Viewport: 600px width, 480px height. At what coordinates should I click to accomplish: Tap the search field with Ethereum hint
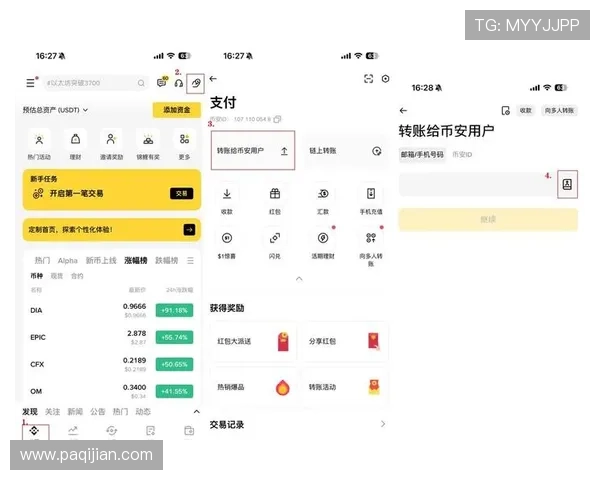96,83
